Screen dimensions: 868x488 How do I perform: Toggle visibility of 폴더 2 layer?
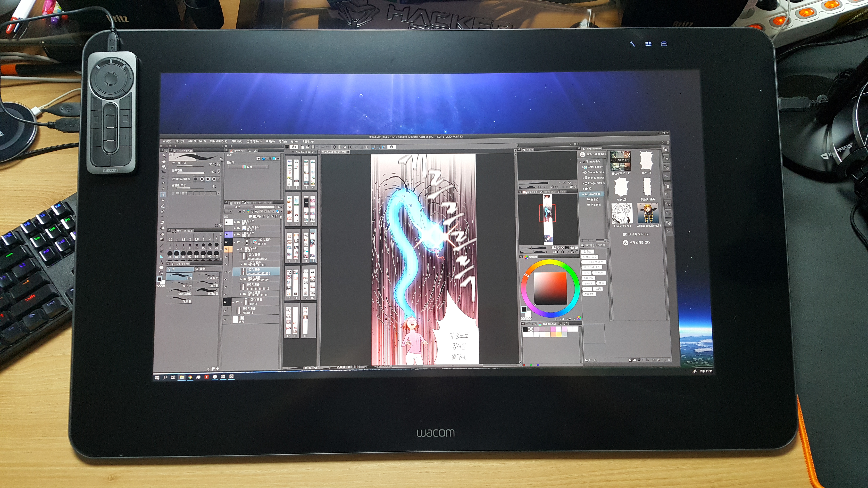click(x=225, y=302)
